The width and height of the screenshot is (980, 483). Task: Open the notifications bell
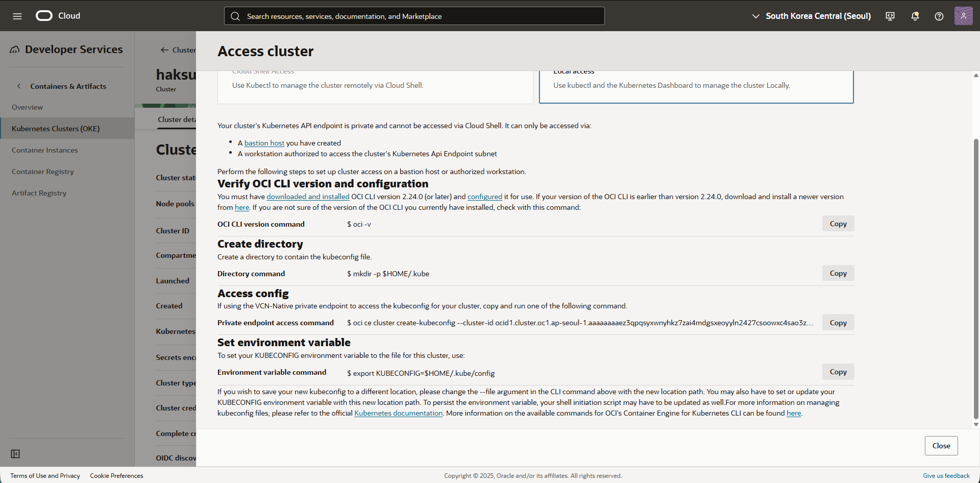point(915,16)
